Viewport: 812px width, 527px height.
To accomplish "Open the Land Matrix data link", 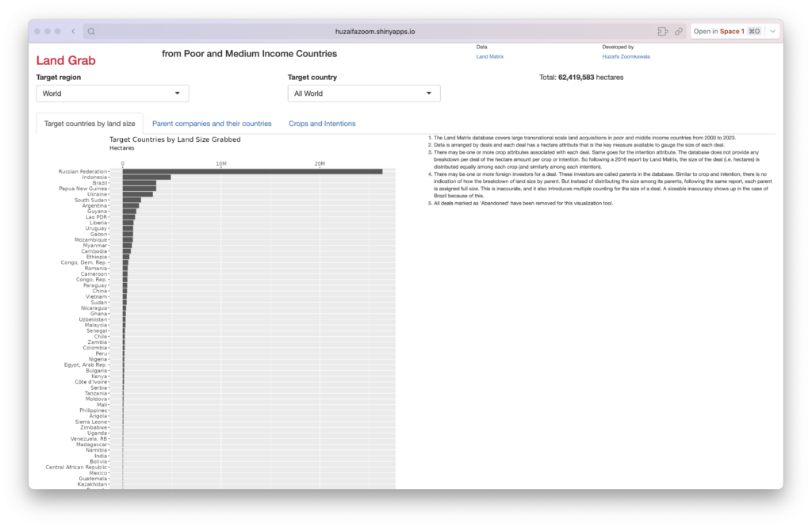I will pyautogui.click(x=489, y=56).
